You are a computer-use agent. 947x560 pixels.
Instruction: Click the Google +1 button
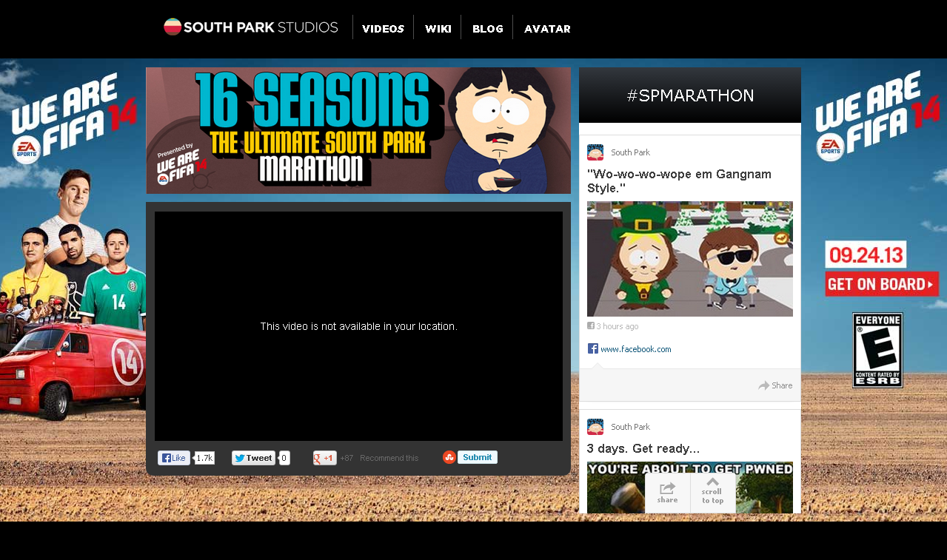[324, 458]
